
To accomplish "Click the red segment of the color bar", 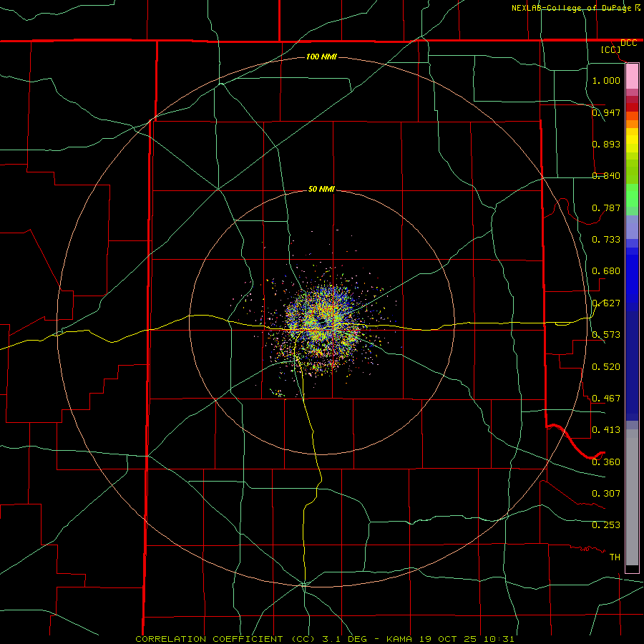I will (632, 107).
